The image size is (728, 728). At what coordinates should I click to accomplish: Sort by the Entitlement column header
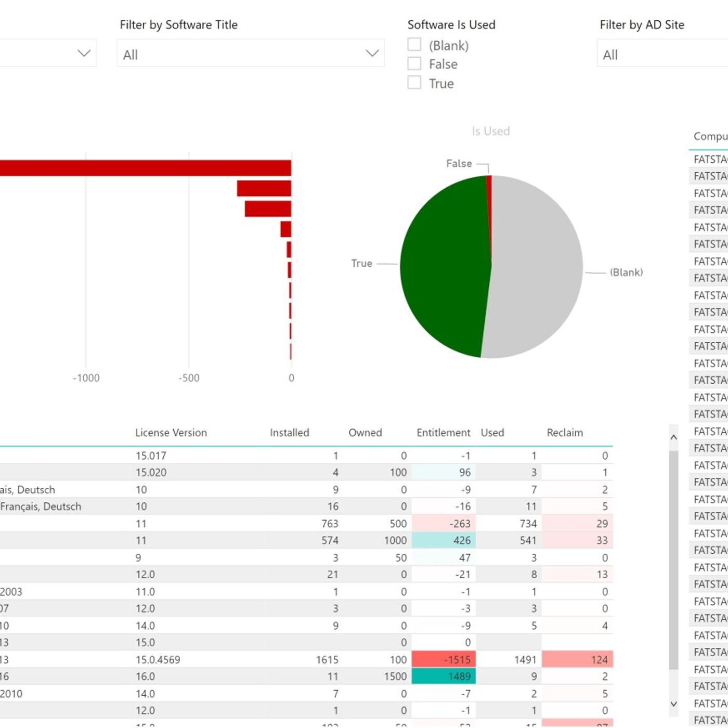pyautogui.click(x=443, y=433)
